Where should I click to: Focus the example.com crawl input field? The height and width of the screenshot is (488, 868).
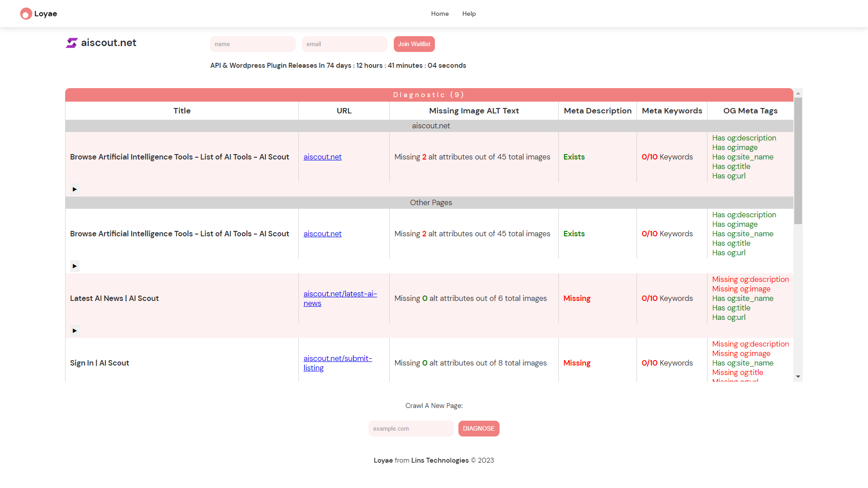[411, 428]
